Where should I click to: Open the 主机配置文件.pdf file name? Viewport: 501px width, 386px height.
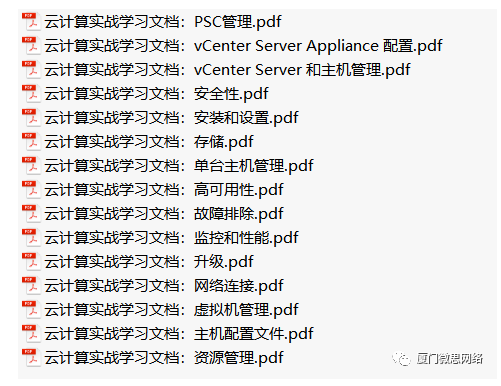tap(179, 334)
